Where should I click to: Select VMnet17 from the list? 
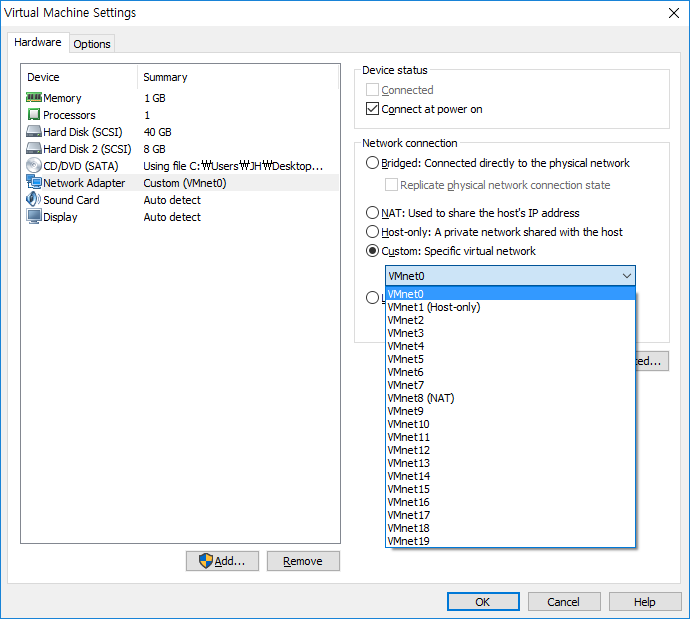[510, 515]
